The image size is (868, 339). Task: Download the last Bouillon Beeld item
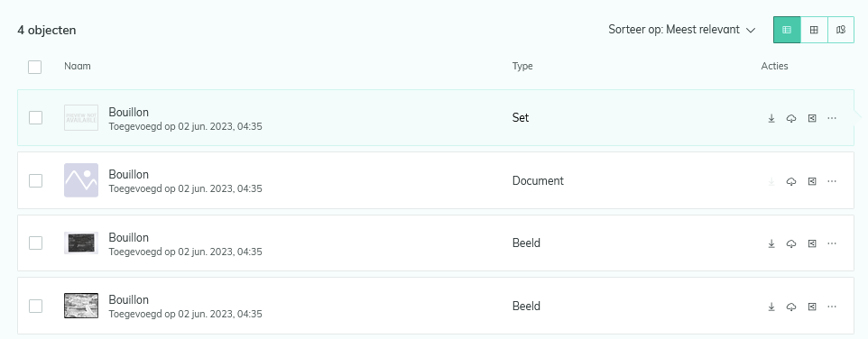click(x=771, y=307)
